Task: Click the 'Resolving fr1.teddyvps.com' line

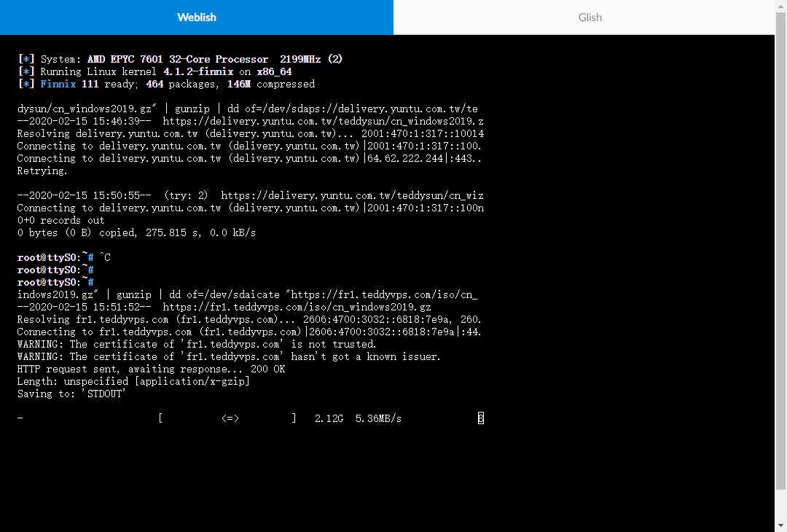Action: pos(249,320)
